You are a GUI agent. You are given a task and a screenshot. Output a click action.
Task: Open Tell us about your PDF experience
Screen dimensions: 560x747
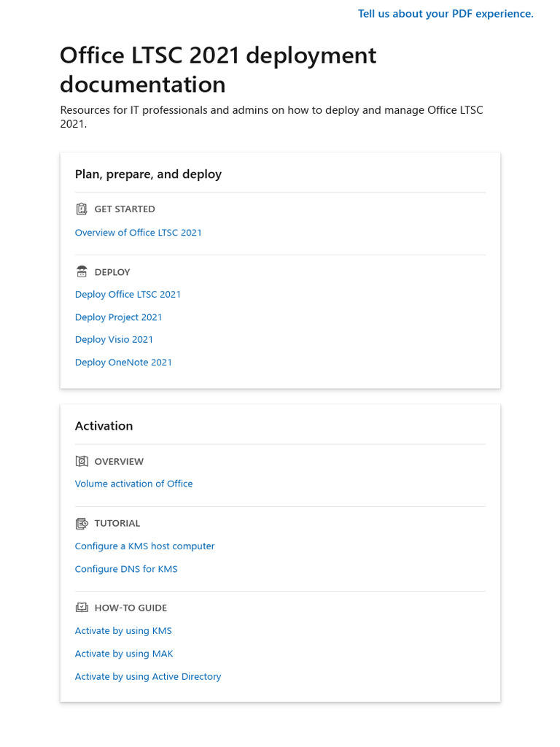point(446,14)
